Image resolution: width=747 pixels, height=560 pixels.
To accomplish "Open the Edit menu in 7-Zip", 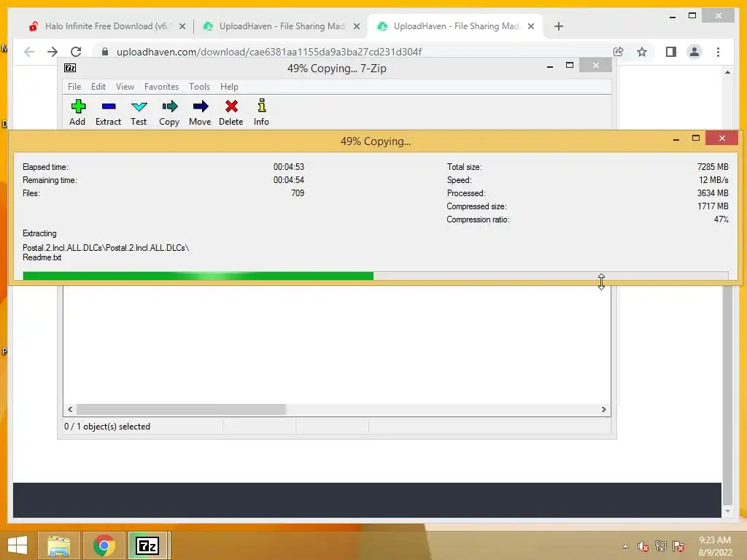I will [x=98, y=87].
